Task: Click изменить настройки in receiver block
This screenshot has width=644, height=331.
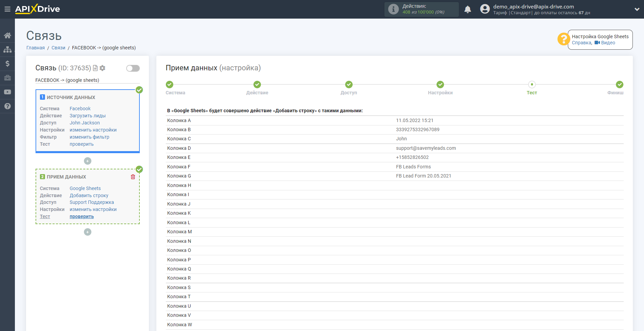Action: coord(93,209)
